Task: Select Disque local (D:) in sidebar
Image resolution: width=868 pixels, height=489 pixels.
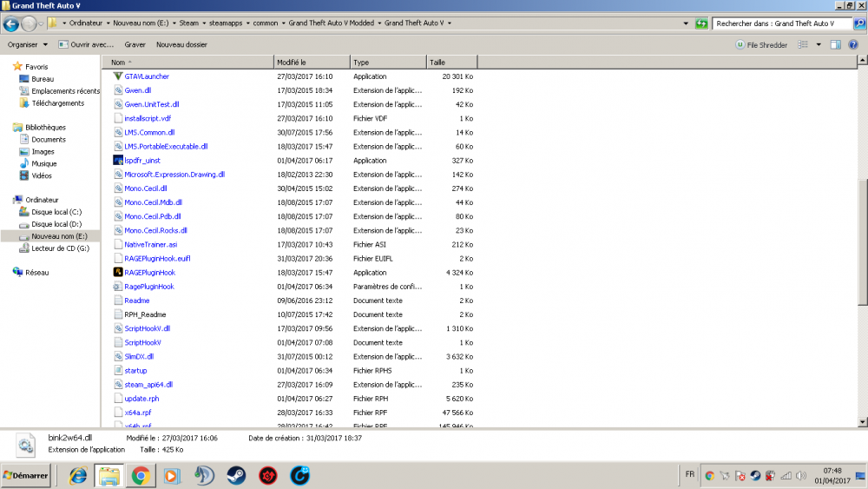Action: 56,224
